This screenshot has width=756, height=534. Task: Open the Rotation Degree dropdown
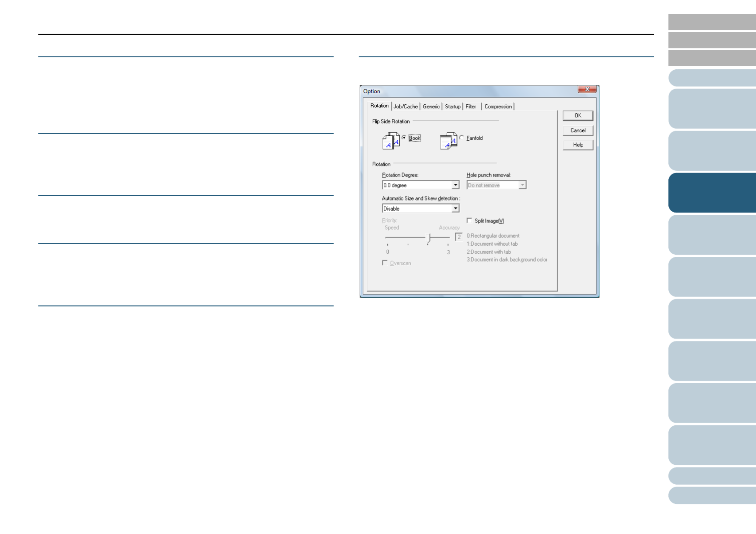pos(455,185)
